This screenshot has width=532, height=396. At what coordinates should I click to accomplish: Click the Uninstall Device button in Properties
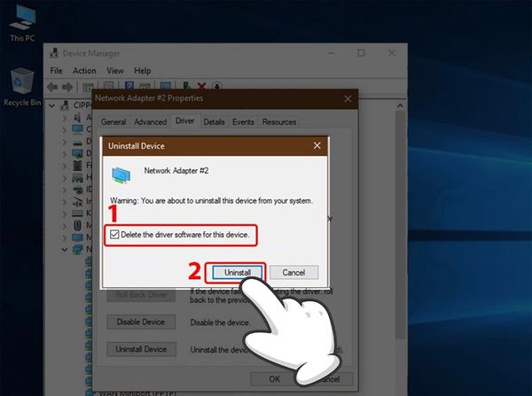[x=140, y=349]
